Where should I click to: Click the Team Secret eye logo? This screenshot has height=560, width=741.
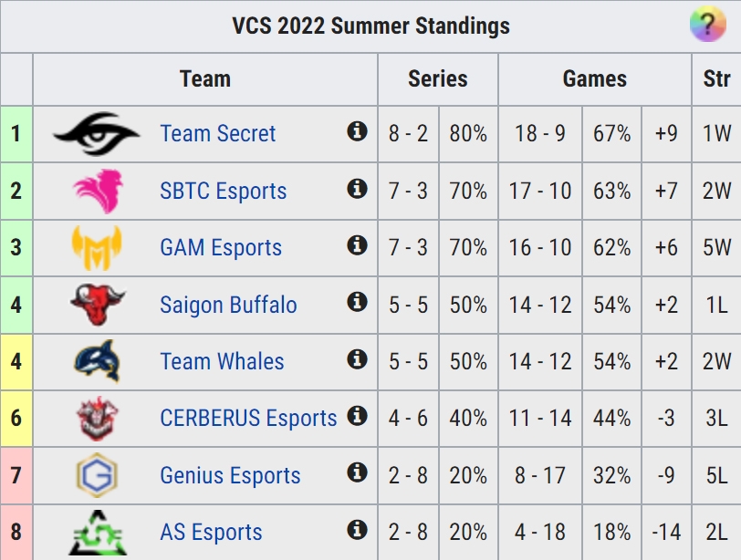[x=97, y=134]
